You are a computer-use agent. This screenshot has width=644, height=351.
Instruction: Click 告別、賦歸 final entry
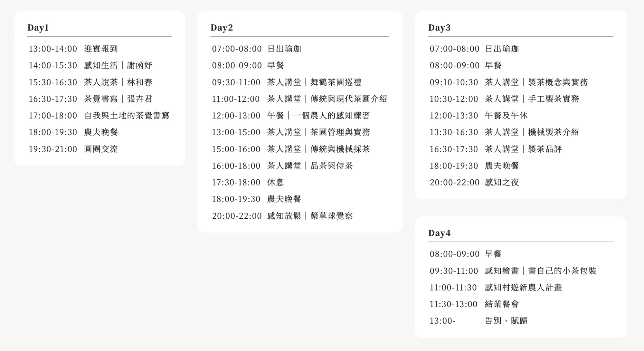pyautogui.click(x=506, y=321)
